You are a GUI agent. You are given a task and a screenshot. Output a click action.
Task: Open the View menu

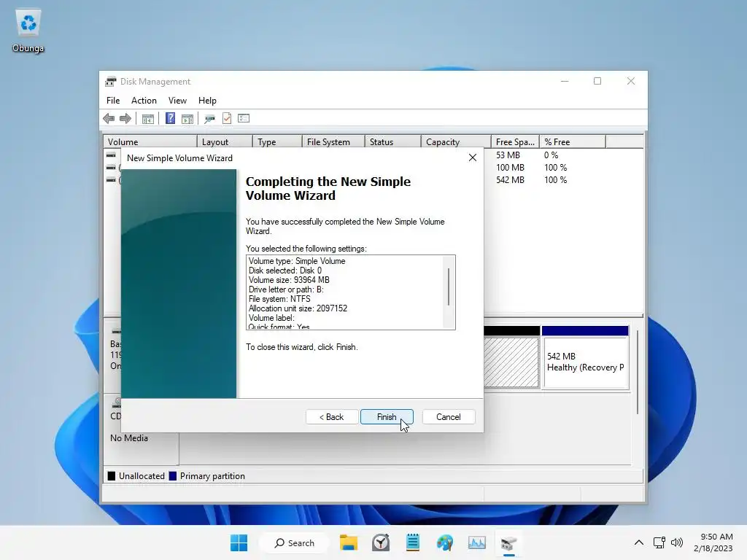[177, 101]
